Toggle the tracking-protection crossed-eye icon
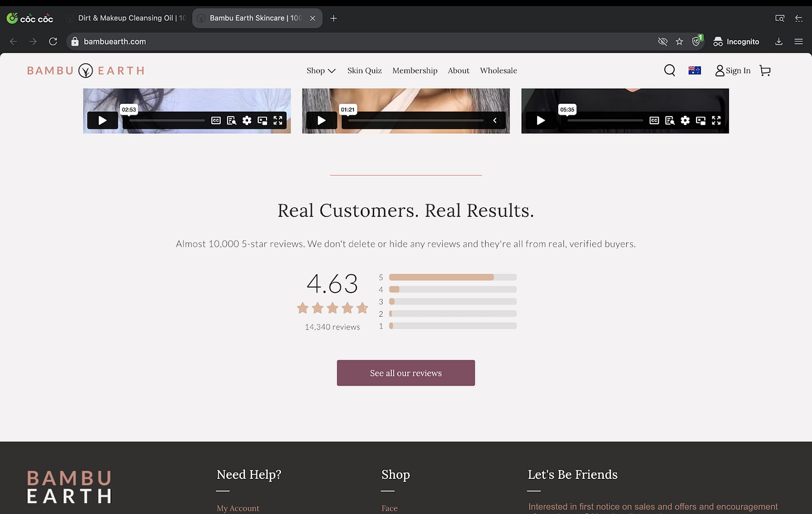 point(663,41)
